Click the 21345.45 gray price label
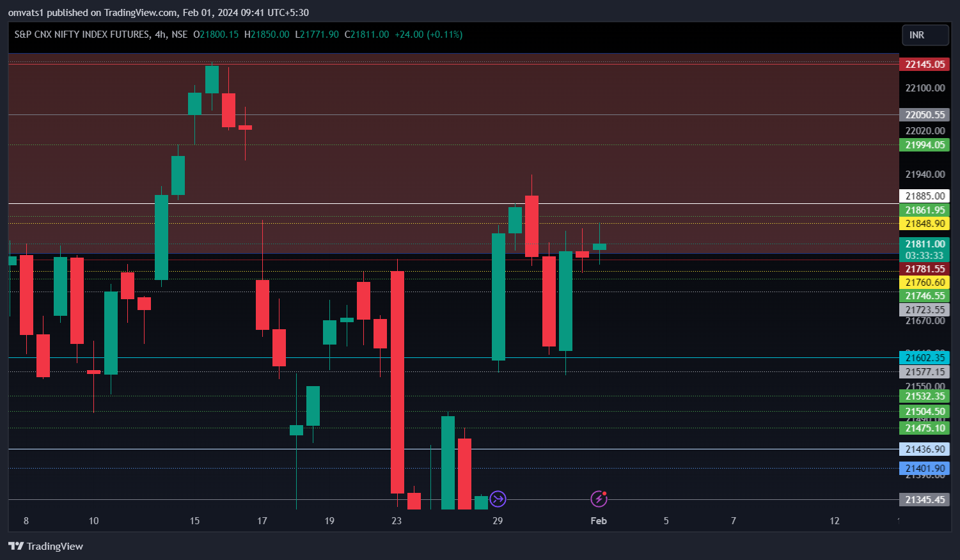Image resolution: width=960 pixels, height=560 pixels. pyautogui.click(x=924, y=500)
